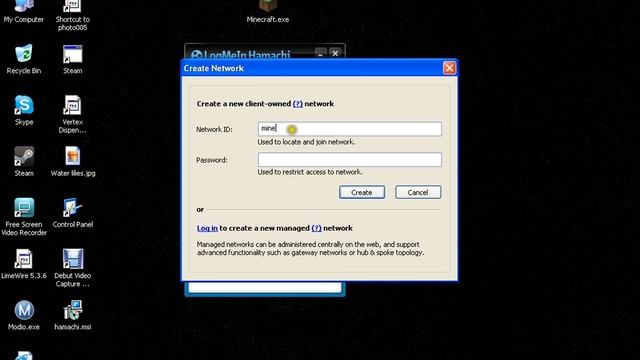640x360 pixels.
Task: Select the LimeWire 5.3.6 icon
Action: [24, 259]
